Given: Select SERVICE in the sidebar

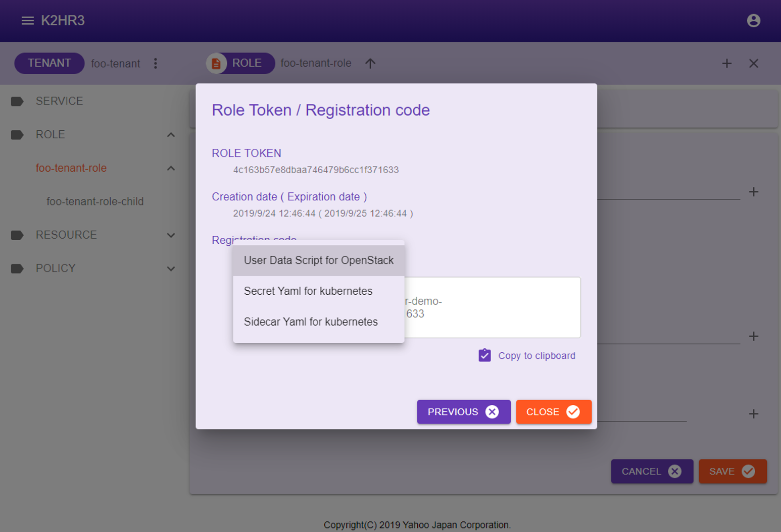Looking at the screenshot, I should pyautogui.click(x=60, y=101).
